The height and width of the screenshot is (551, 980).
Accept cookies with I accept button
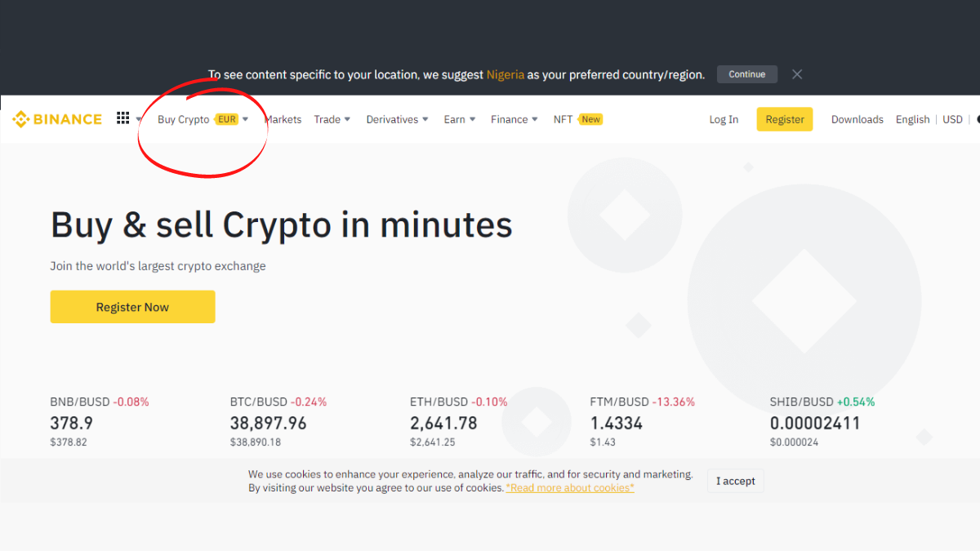pyautogui.click(x=736, y=481)
